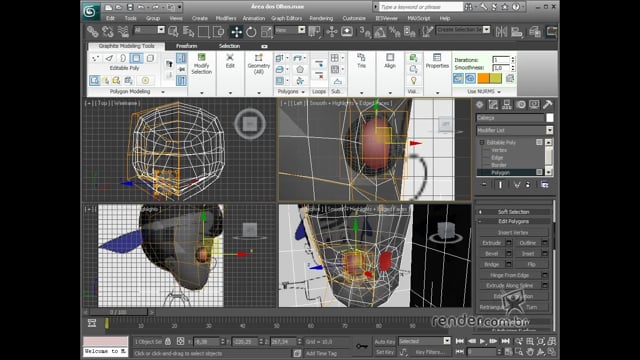Click the Mirror tool icon
Viewport: 640px width, 360px height.
501,31
